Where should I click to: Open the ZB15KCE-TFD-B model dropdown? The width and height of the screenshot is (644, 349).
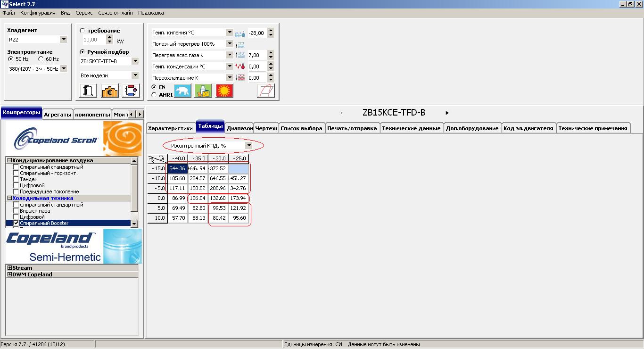(135, 61)
